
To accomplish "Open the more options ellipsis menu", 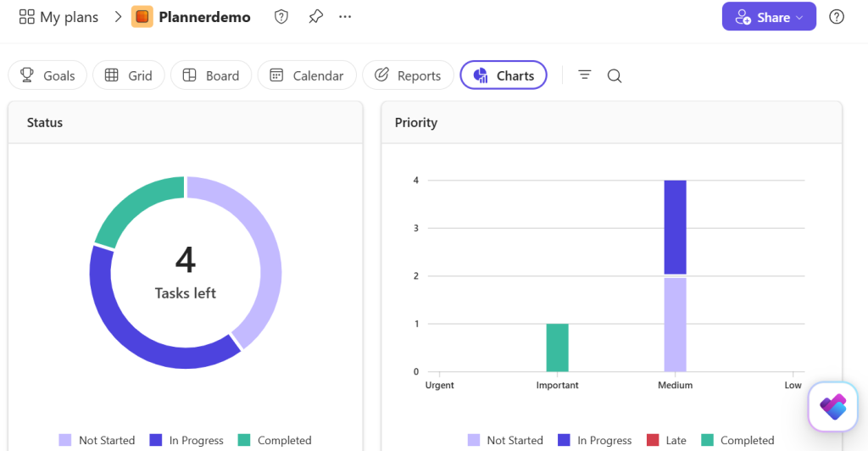I will [345, 17].
